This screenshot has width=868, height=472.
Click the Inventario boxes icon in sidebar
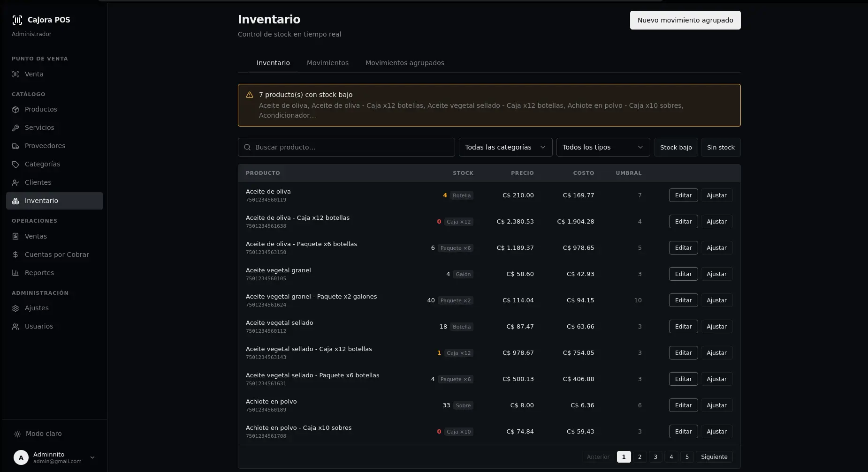[x=15, y=201]
